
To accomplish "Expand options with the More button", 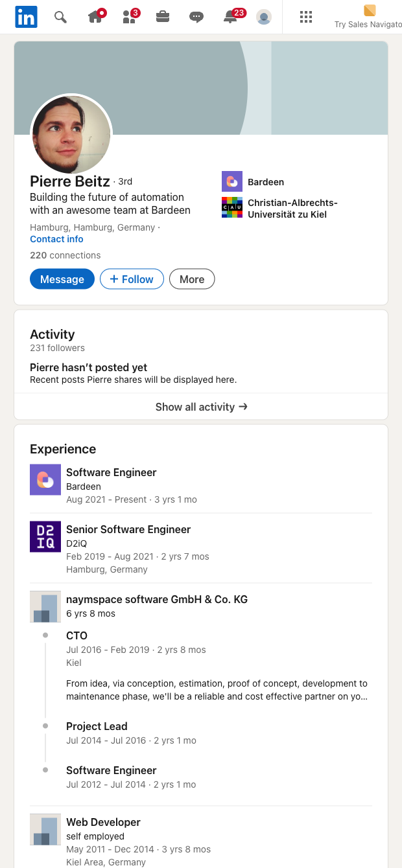I will click(192, 279).
